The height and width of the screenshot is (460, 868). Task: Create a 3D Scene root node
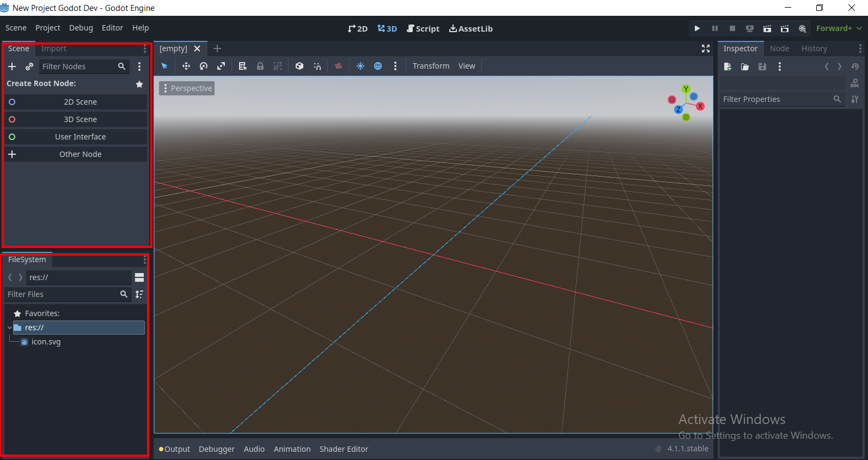coord(76,119)
